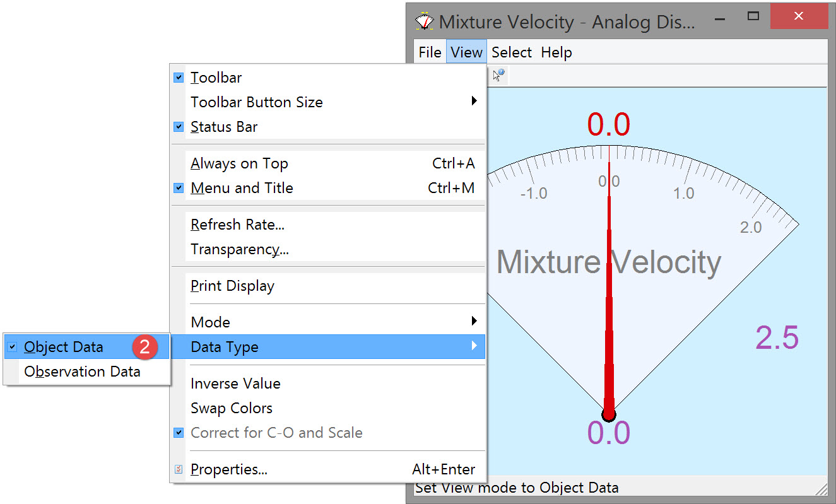Viewport: 836px width, 504px height.
Task: Click Refresh Rate... menu entry
Action: tap(237, 225)
